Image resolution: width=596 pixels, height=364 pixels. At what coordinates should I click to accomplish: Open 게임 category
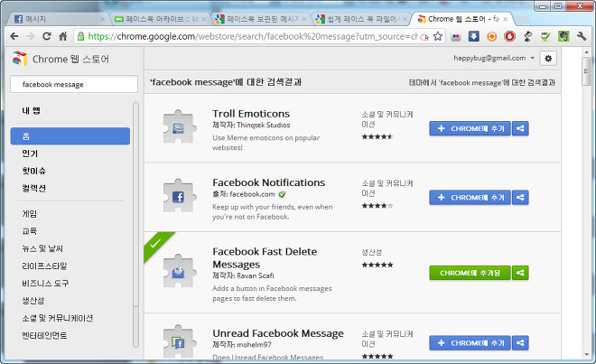click(29, 214)
